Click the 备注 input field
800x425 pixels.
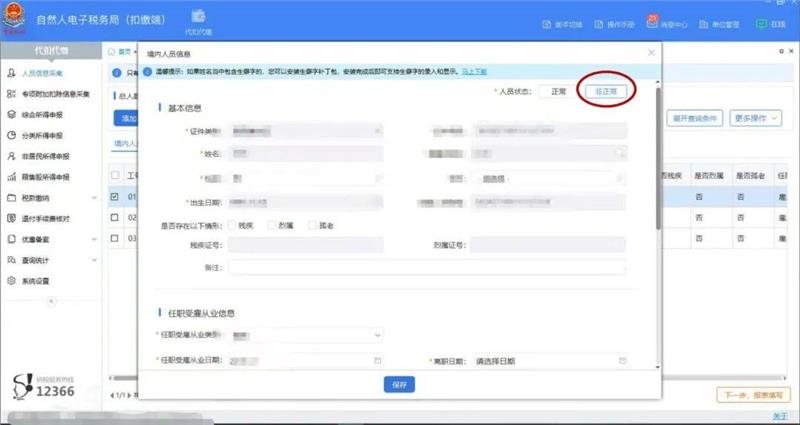tap(427, 267)
